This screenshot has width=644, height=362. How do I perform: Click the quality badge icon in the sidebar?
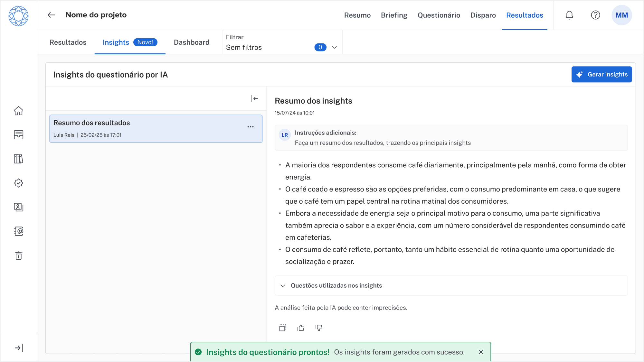19,183
